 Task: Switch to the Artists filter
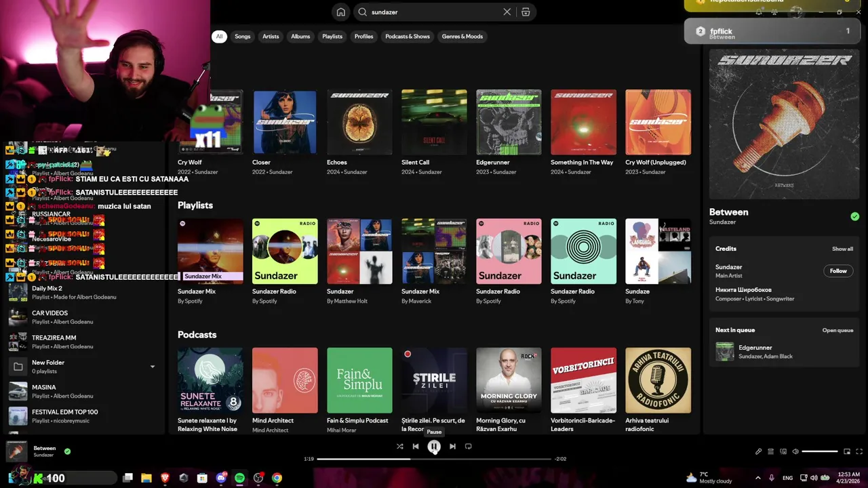271,37
